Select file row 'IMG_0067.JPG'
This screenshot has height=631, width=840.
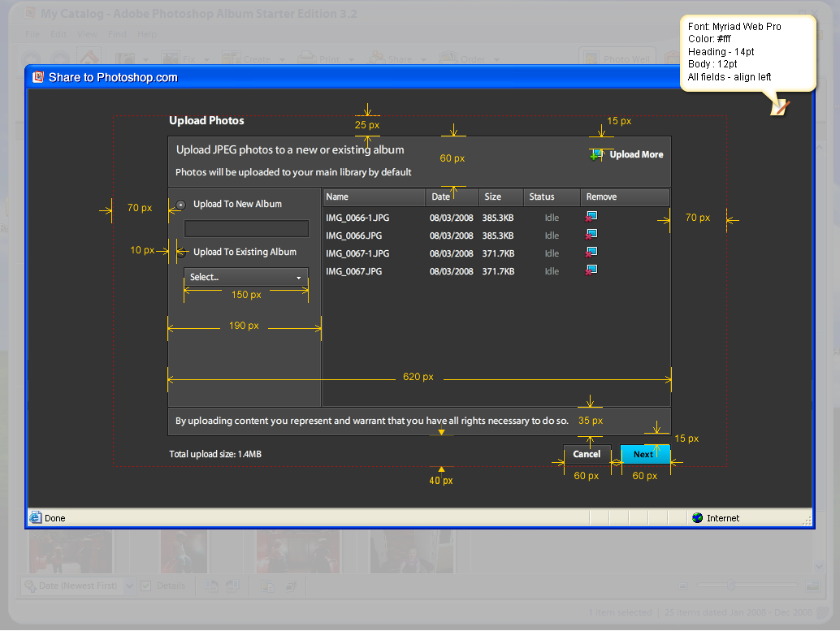click(496, 271)
